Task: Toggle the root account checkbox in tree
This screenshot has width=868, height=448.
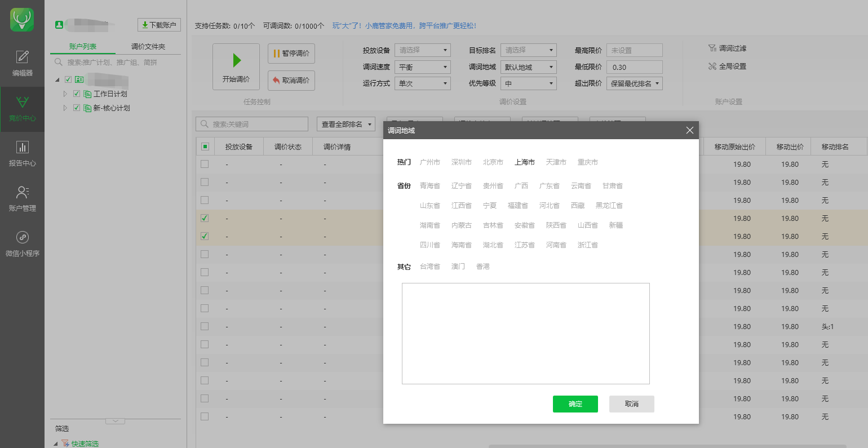Action: coord(68,80)
